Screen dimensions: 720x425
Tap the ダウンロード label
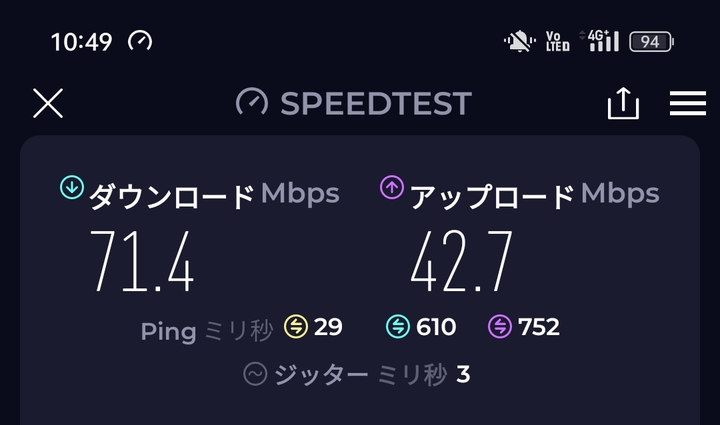coord(173,195)
